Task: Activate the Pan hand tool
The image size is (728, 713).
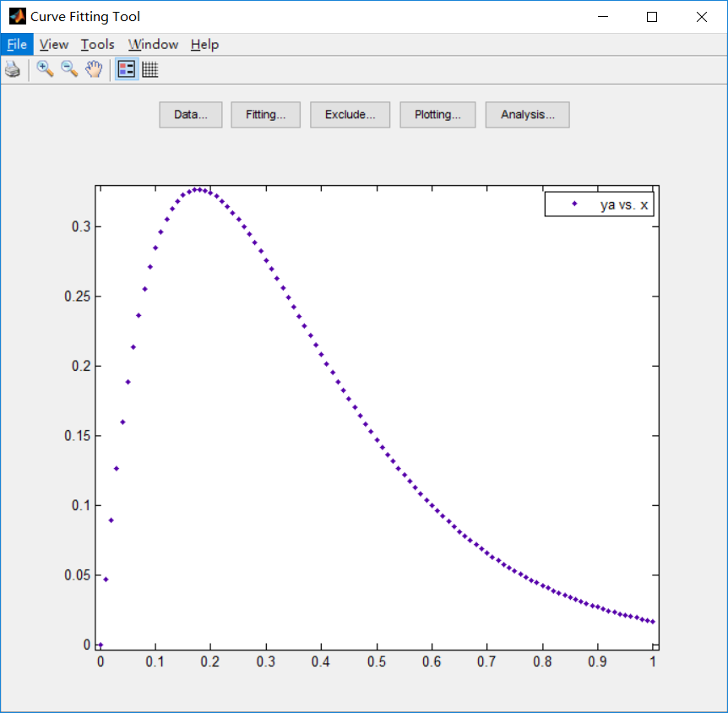Action: tap(94, 69)
